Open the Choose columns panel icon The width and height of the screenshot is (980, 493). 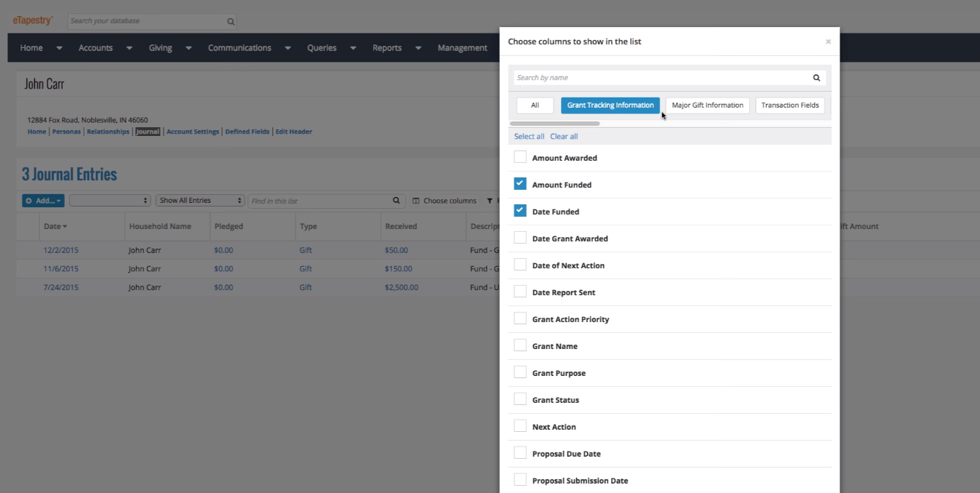(x=414, y=200)
